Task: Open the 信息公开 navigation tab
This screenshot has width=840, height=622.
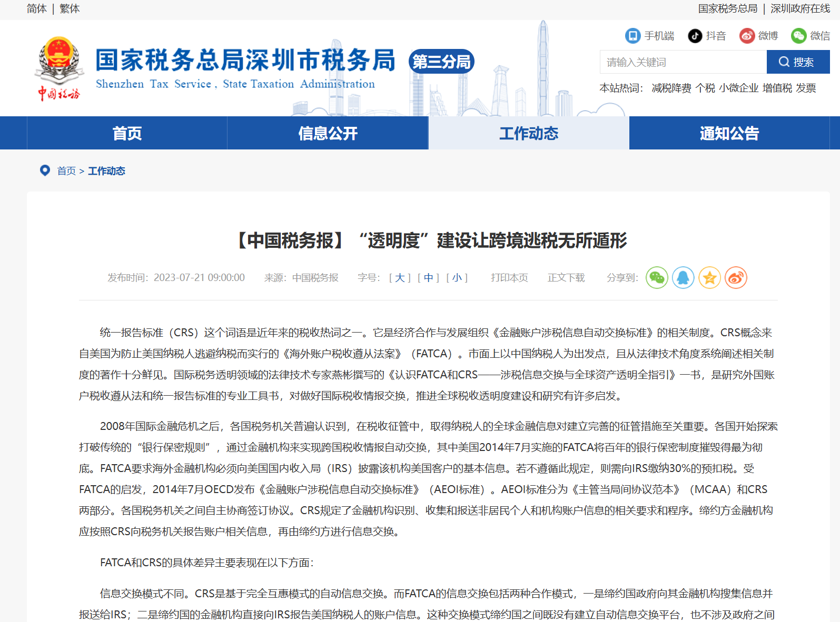Action: [328, 133]
